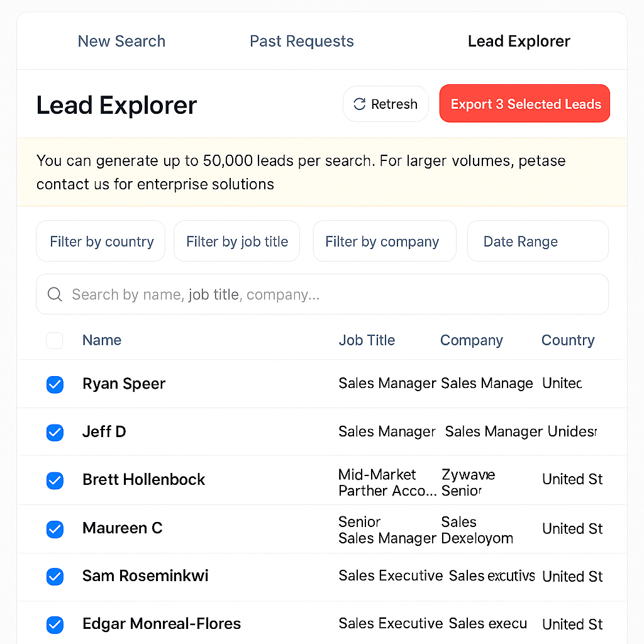Screen dimensions: 644x644
Task: Expand the Filter by company dropdown
Action: click(384, 241)
